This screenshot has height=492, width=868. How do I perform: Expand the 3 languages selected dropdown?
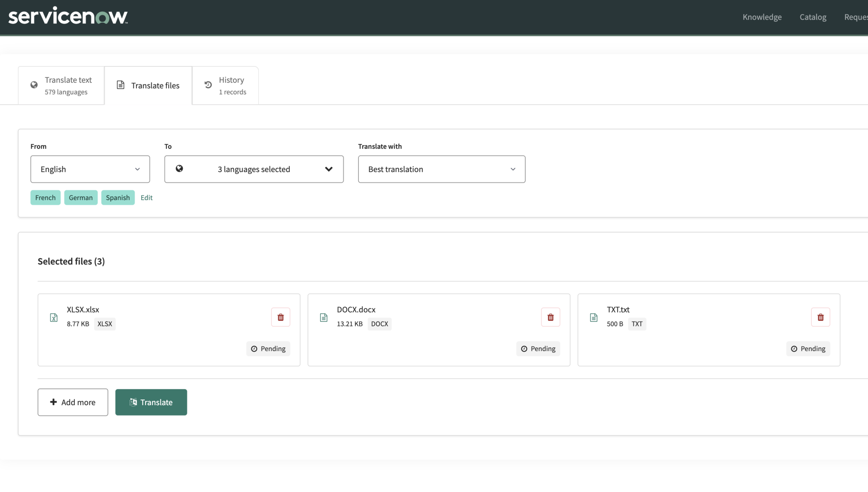click(x=254, y=169)
